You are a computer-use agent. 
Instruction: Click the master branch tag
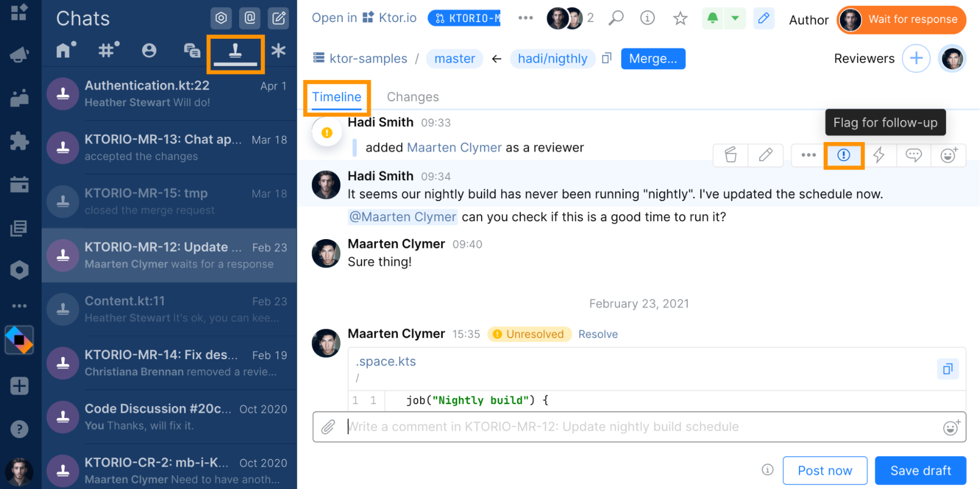click(x=455, y=58)
